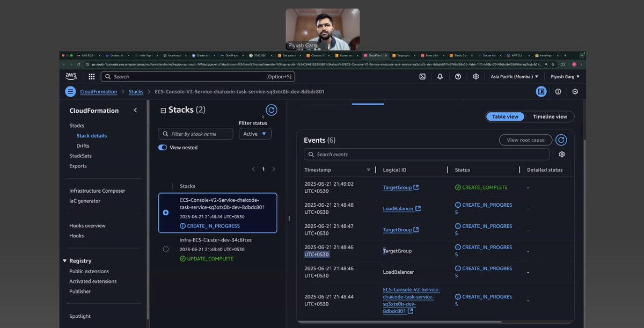This screenshot has width=644, height=328.
Task: Open the help question-mark icon
Action: pos(458,77)
